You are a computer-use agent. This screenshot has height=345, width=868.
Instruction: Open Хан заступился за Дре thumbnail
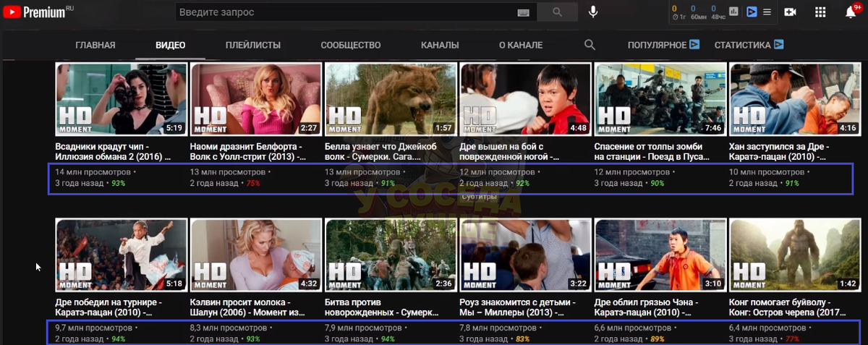tap(795, 99)
